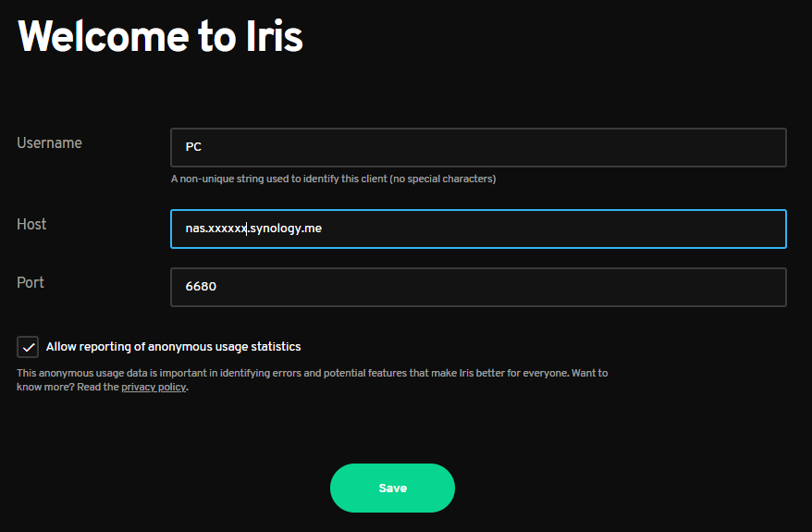Place cursor on '6680' port value

click(x=201, y=287)
